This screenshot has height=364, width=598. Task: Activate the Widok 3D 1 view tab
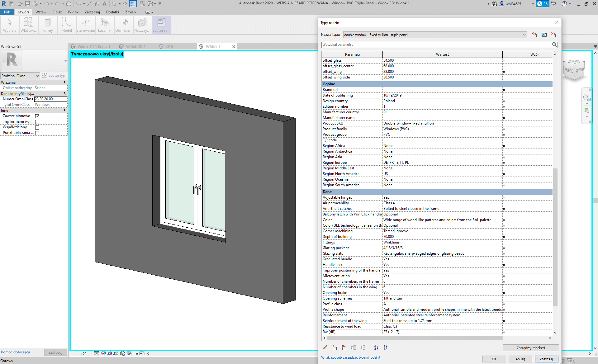(x=136, y=46)
